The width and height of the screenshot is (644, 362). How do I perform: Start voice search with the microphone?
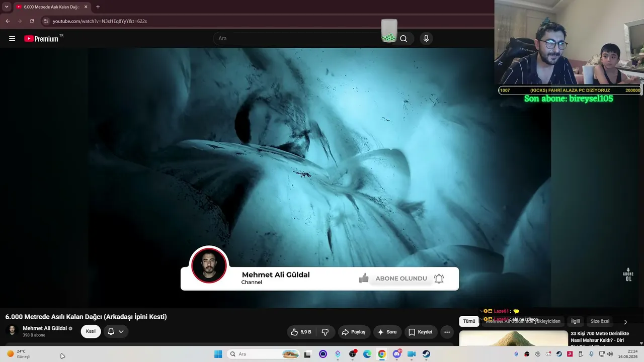tap(426, 39)
